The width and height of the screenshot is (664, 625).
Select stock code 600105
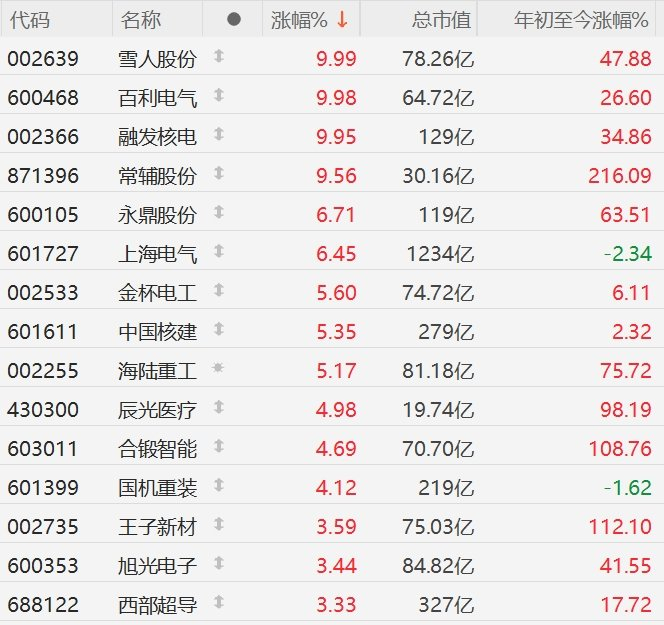tap(43, 215)
